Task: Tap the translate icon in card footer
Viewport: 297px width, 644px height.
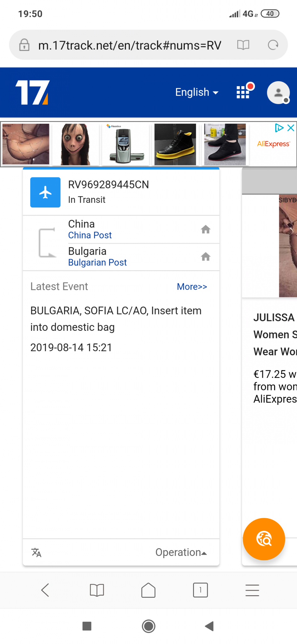Action: pyautogui.click(x=36, y=552)
